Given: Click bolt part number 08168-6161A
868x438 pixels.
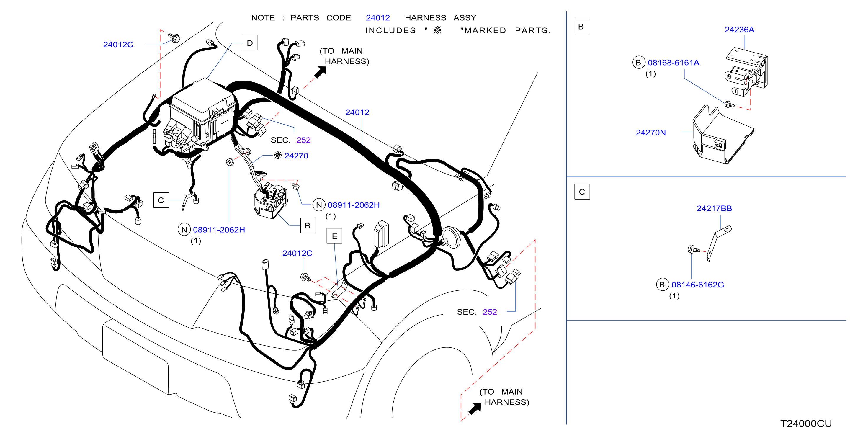Looking at the screenshot, I should click(673, 63).
